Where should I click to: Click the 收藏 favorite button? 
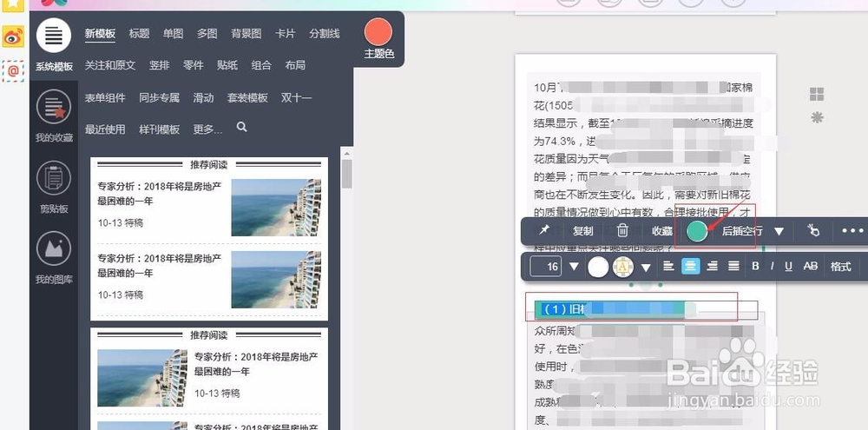662,231
